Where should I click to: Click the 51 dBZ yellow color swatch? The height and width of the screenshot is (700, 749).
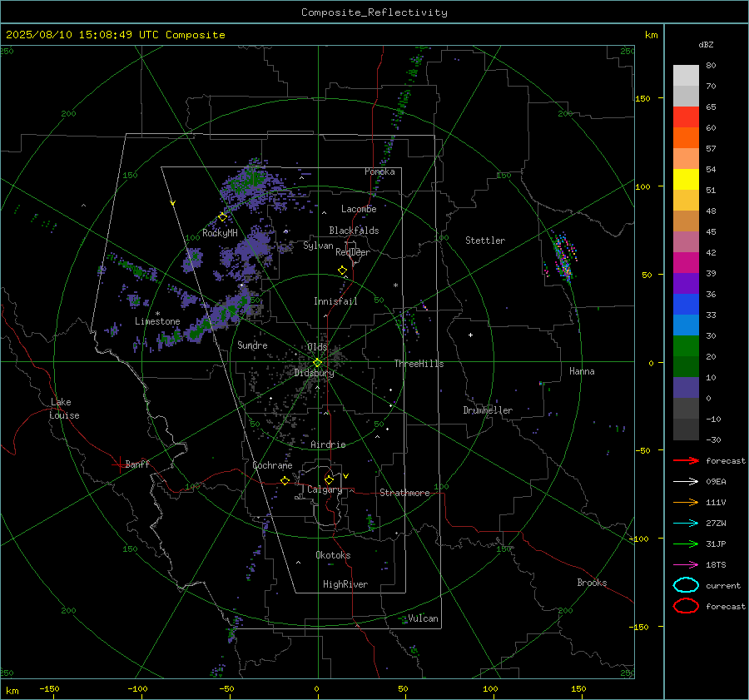point(686,179)
